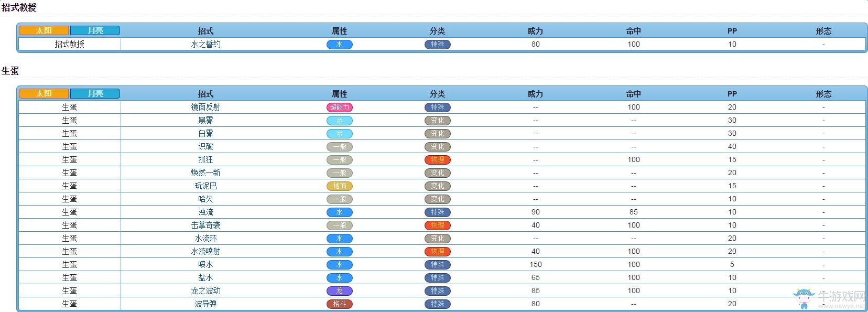Click the 招式教授 section heading
The width and height of the screenshot is (868, 312).
click(x=19, y=7)
